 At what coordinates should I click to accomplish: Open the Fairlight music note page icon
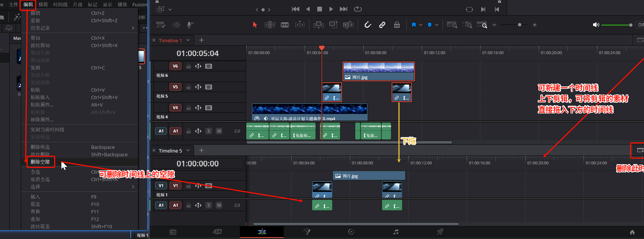(396, 232)
